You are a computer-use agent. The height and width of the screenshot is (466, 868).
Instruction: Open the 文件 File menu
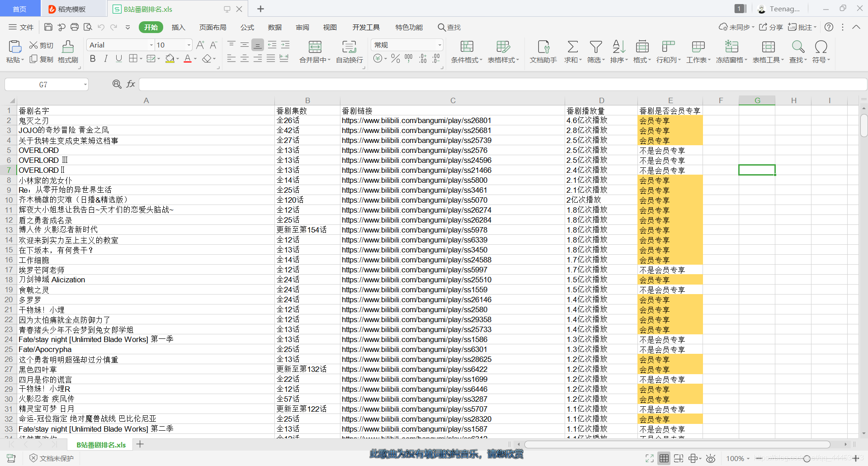[x=21, y=27]
